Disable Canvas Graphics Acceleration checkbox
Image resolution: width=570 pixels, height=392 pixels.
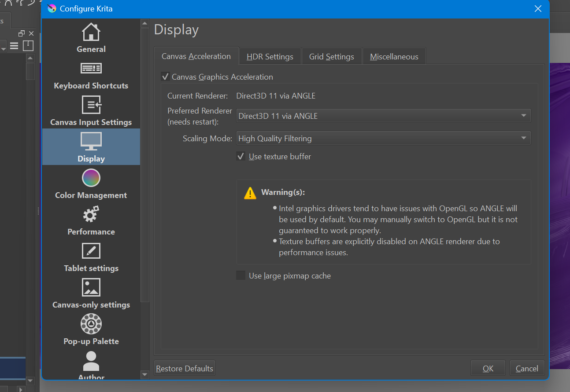click(x=166, y=77)
